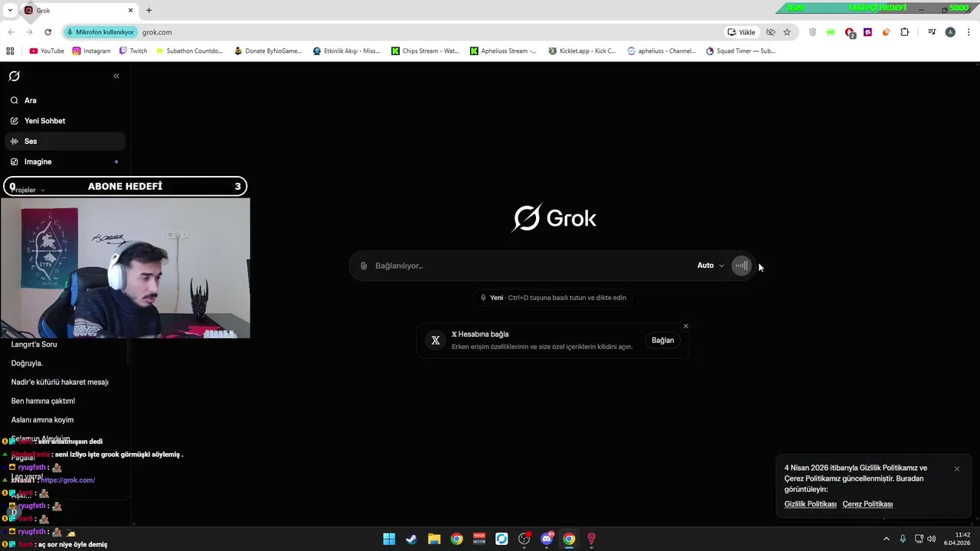Click the red extension icon with badge 2
This screenshot has width=980, height=551.
pos(850,33)
